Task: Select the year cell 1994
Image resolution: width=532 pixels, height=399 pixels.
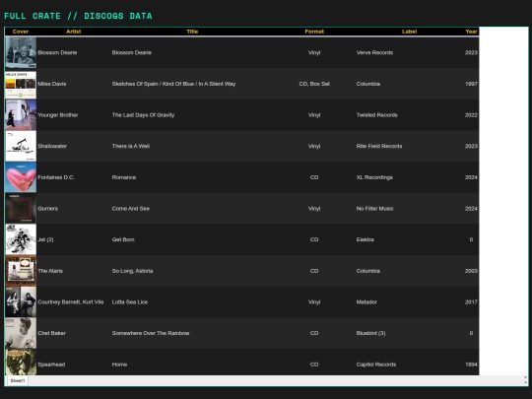Action: pyautogui.click(x=471, y=365)
